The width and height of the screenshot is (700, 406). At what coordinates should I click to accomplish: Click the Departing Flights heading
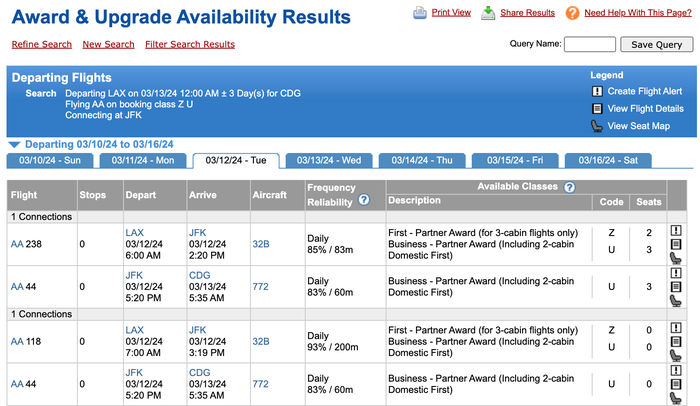[x=62, y=78]
